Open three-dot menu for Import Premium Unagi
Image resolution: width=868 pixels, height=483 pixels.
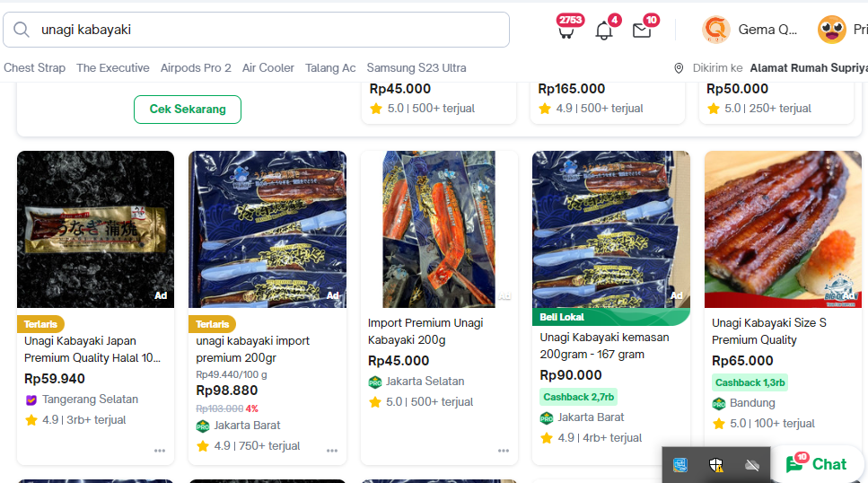504,451
